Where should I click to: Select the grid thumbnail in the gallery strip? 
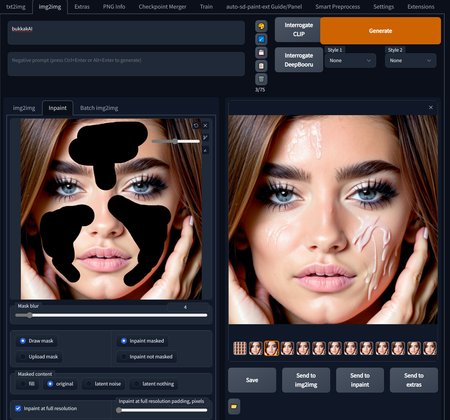click(240, 348)
